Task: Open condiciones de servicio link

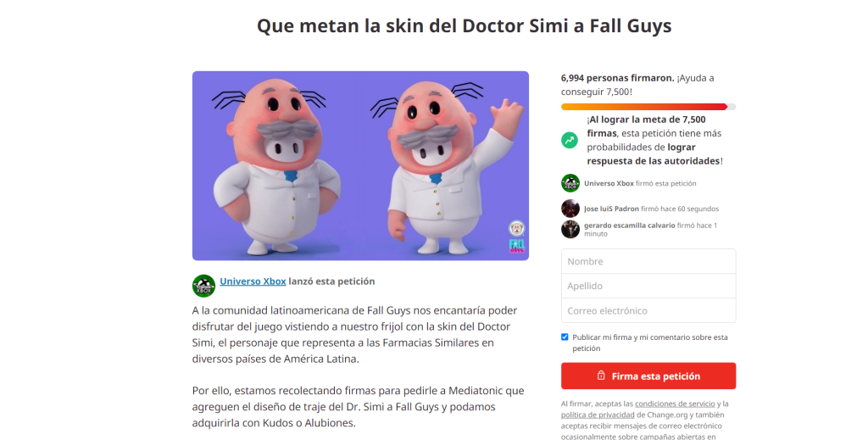Action: pyautogui.click(x=675, y=404)
